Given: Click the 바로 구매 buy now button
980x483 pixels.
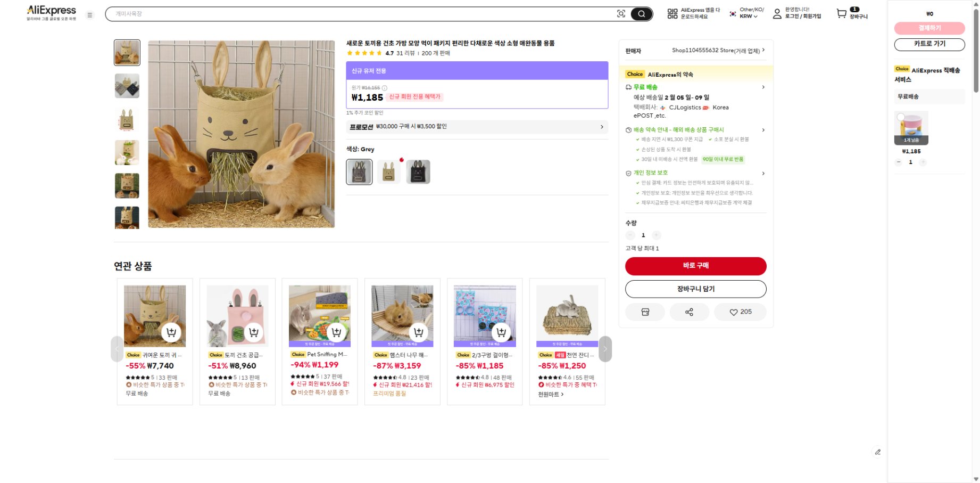Looking at the screenshot, I should point(695,266).
